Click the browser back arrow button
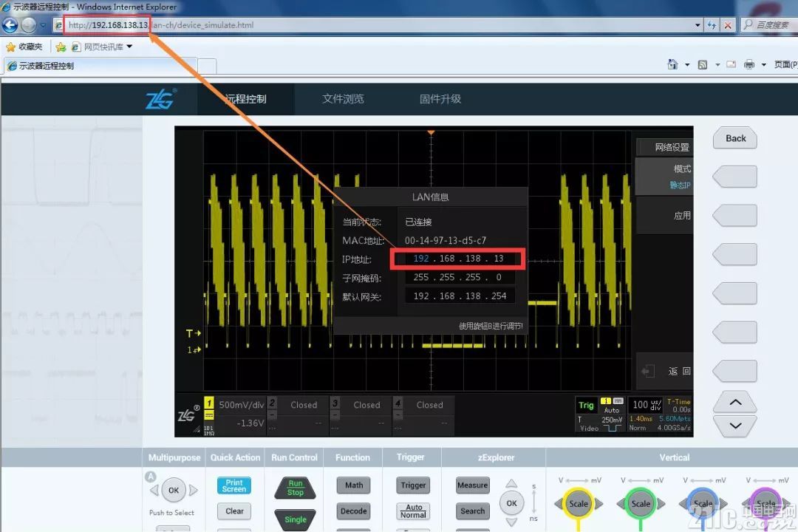The width and height of the screenshot is (798, 532). (x=10, y=24)
